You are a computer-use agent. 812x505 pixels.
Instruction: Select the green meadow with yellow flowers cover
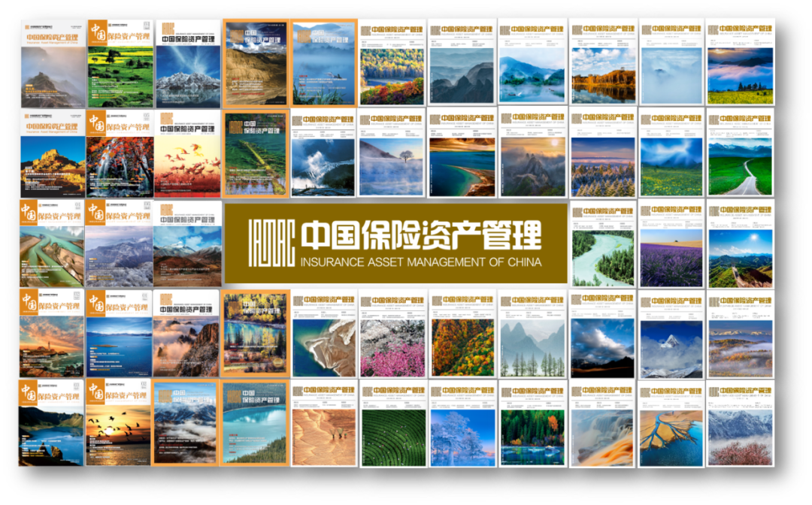(x=120, y=64)
